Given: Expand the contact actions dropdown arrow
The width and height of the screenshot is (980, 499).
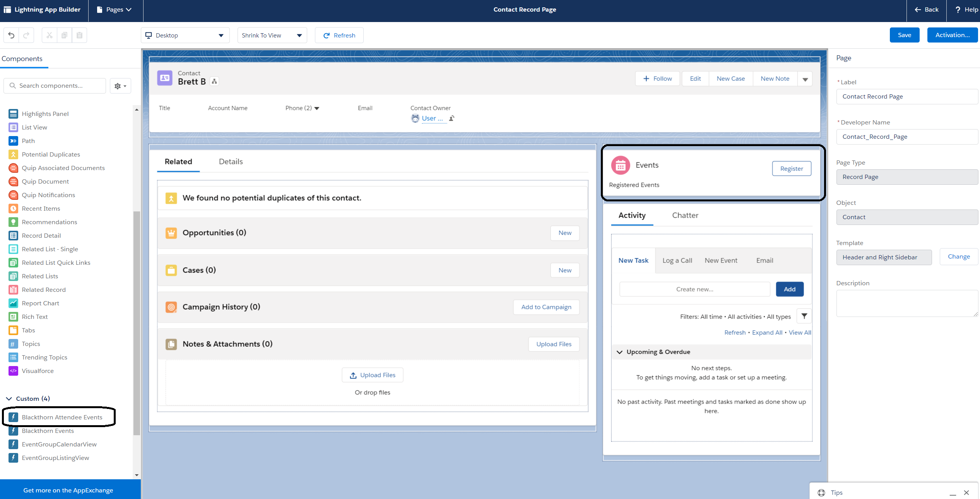Looking at the screenshot, I should pyautogui.click(x=805, y=79).
